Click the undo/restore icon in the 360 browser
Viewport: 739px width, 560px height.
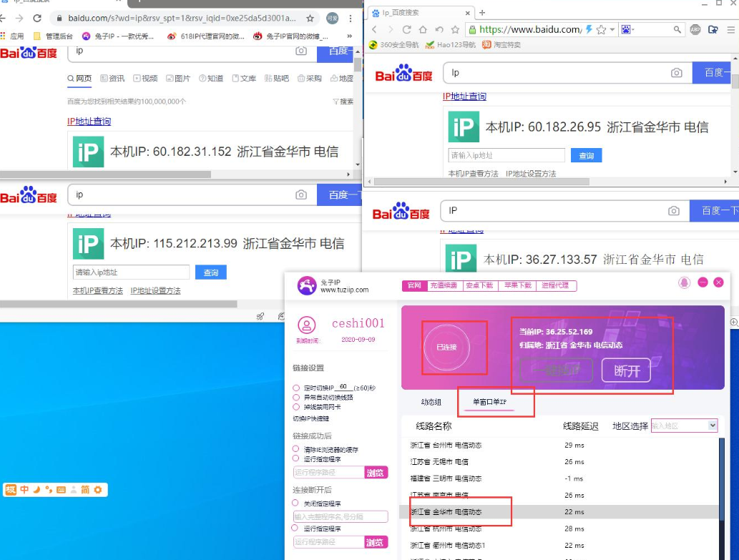439,29
